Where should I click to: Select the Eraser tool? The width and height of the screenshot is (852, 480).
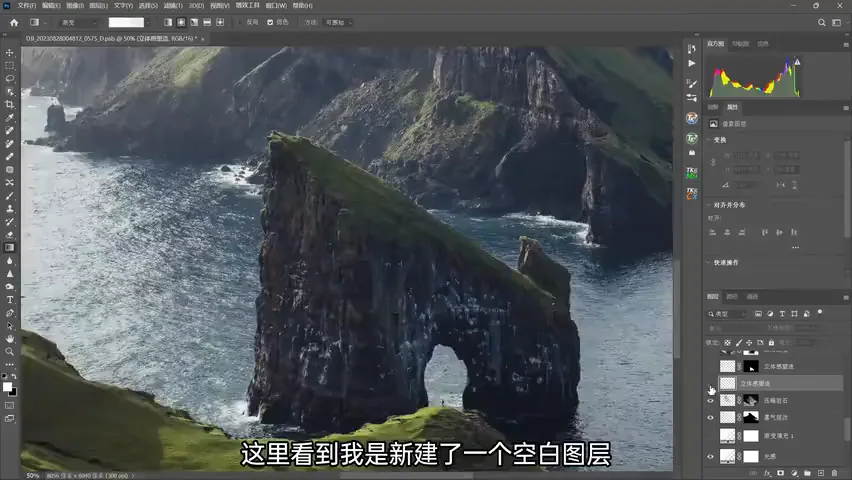pos(10,235)
